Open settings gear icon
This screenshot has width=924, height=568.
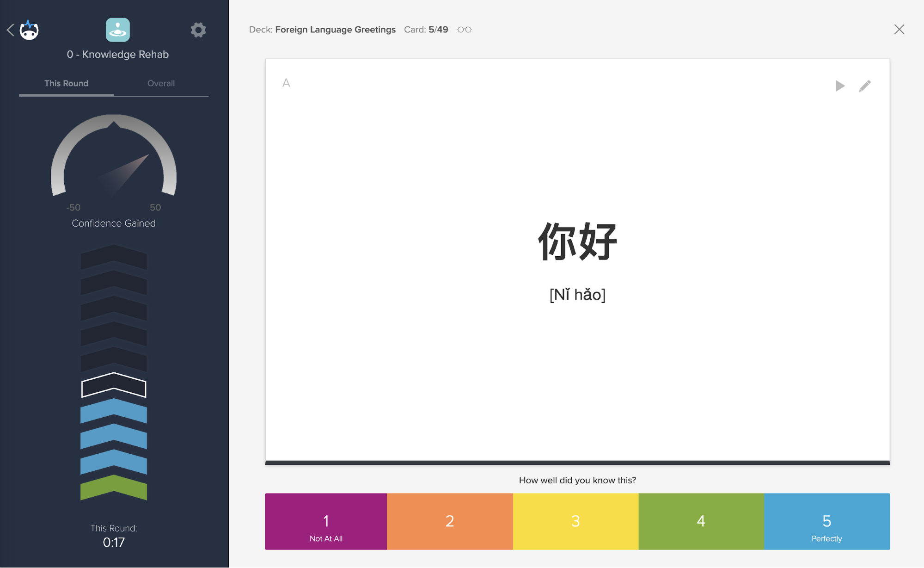tap(198, 31)
